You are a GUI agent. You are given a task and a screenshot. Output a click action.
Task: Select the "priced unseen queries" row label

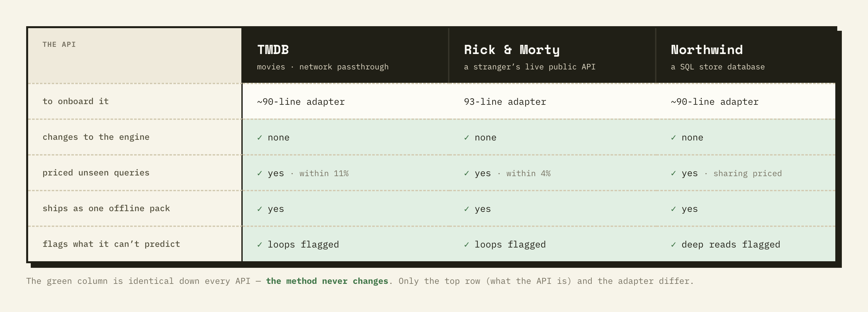tap(96, 173)
